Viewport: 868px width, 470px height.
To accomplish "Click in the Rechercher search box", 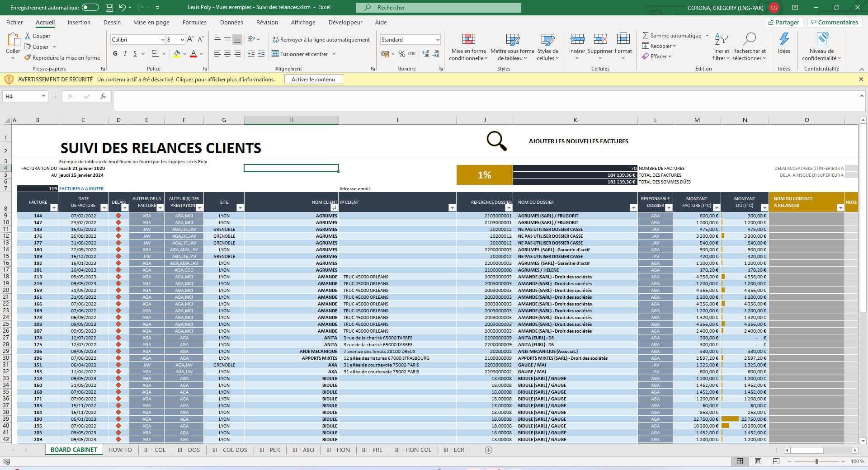I will point(439,8).
